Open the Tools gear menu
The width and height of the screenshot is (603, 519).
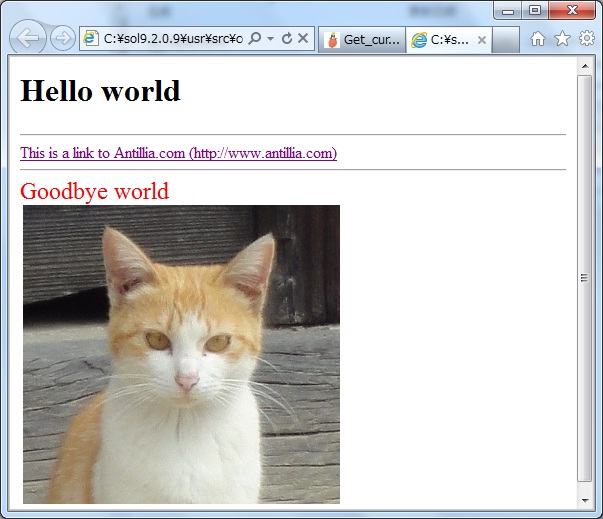(586, 38)
